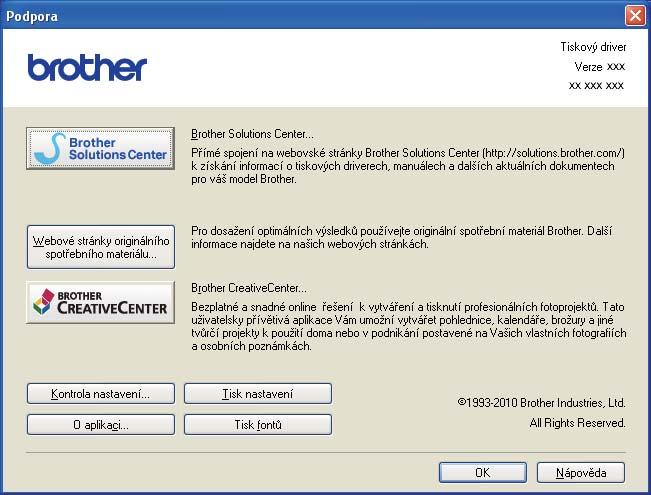Click Kontrola nastavení button

coord(101,394)
